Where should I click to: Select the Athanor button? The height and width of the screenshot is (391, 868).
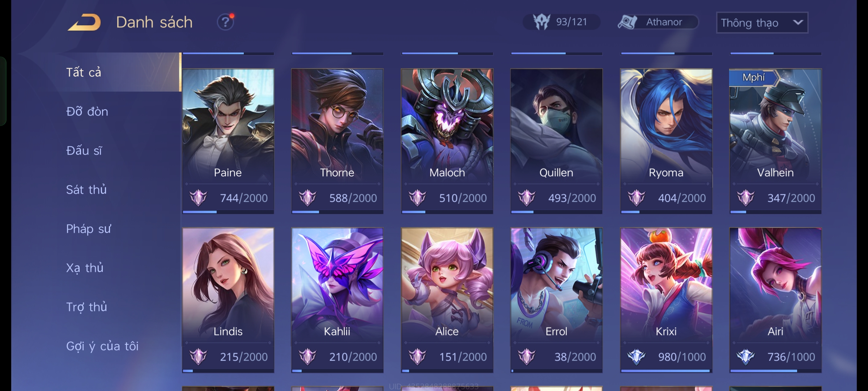tap(658, 22)
